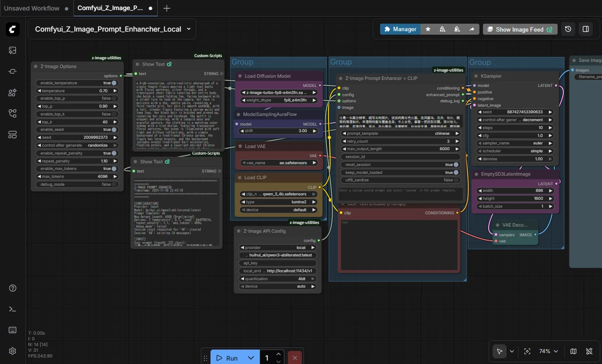
Task: Open the scheduler simple combo
Action: pos(515,151)
